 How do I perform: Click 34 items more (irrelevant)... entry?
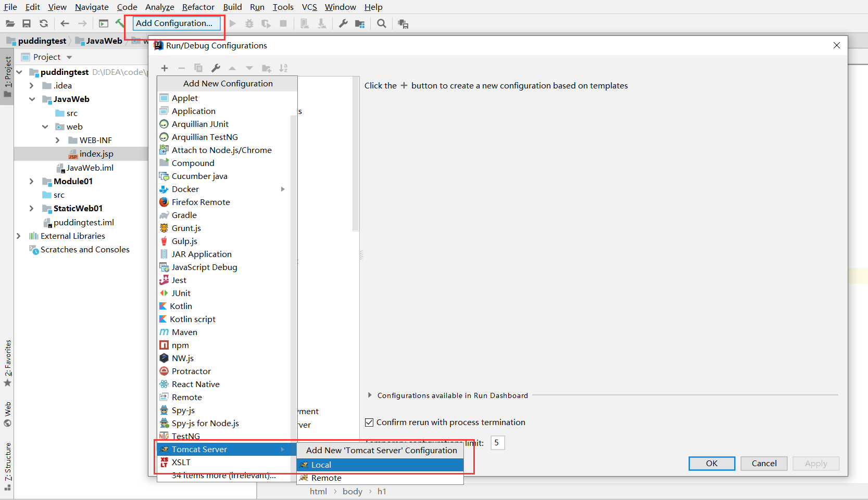coord(223,476)
